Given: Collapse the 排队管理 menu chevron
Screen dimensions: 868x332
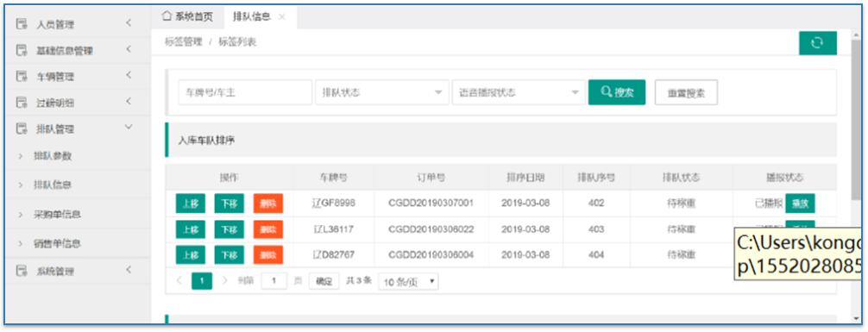Looking at the screenshot, I should [129, 128].
